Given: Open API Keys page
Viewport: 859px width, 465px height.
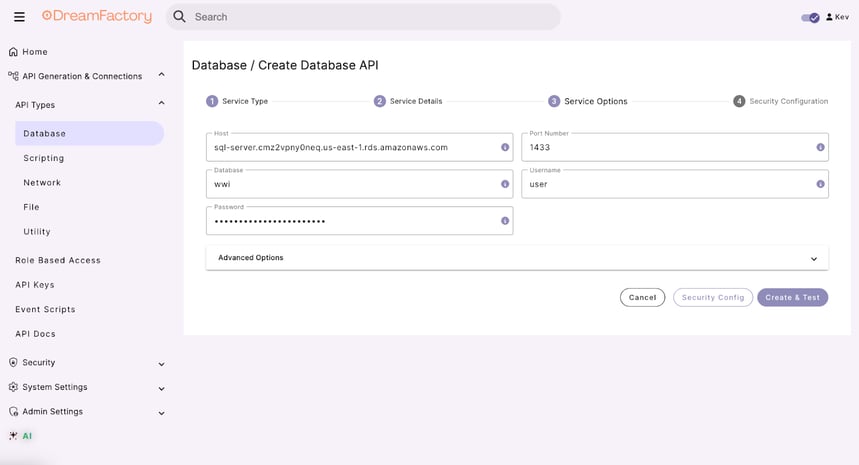Looking at the screenshot, I should (x=35, y=285).
